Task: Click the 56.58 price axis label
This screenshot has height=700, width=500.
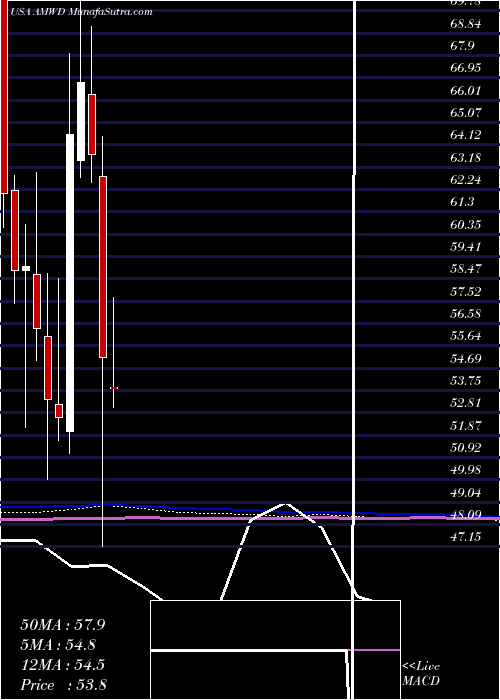Action: click(x=466, y=314)
